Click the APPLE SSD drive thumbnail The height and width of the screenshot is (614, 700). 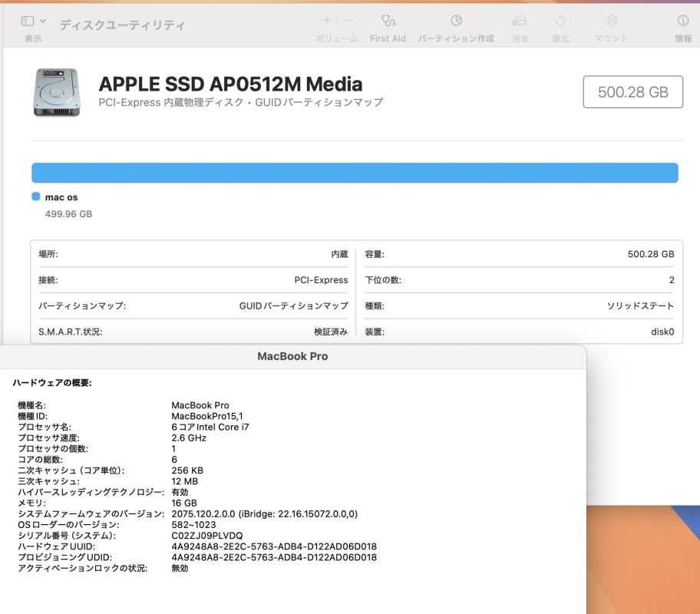coord(57,92)
